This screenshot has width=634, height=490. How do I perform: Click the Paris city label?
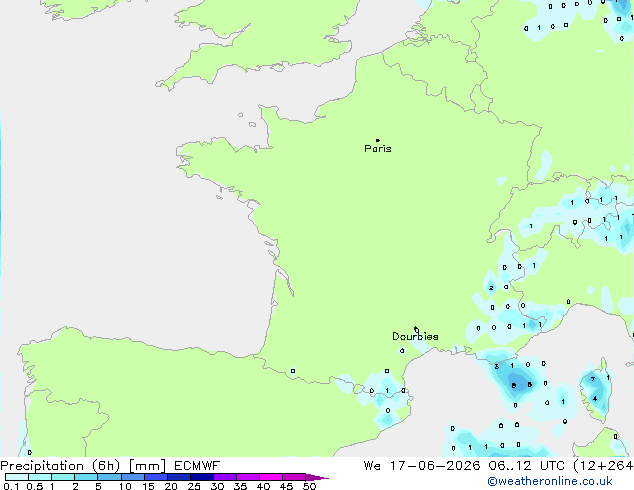(x=378, y=149)
